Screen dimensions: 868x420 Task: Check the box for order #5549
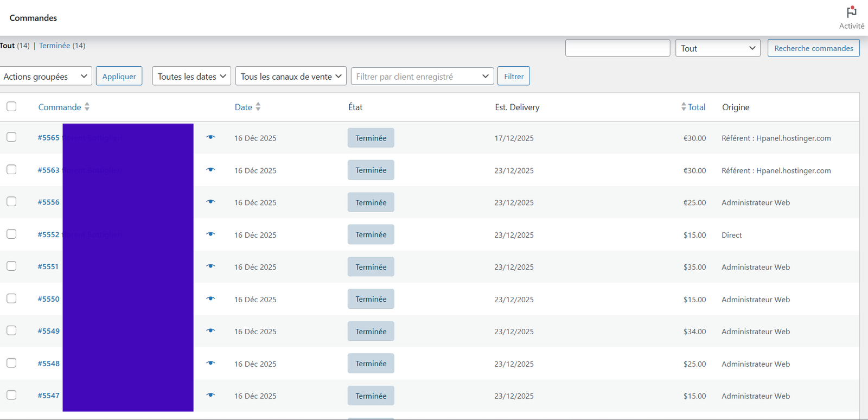(x=11, y=330)
